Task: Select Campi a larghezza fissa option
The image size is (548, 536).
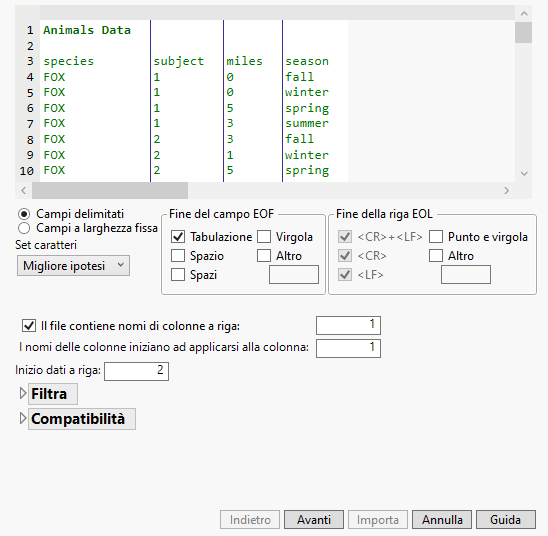Action: click(24, 228)
